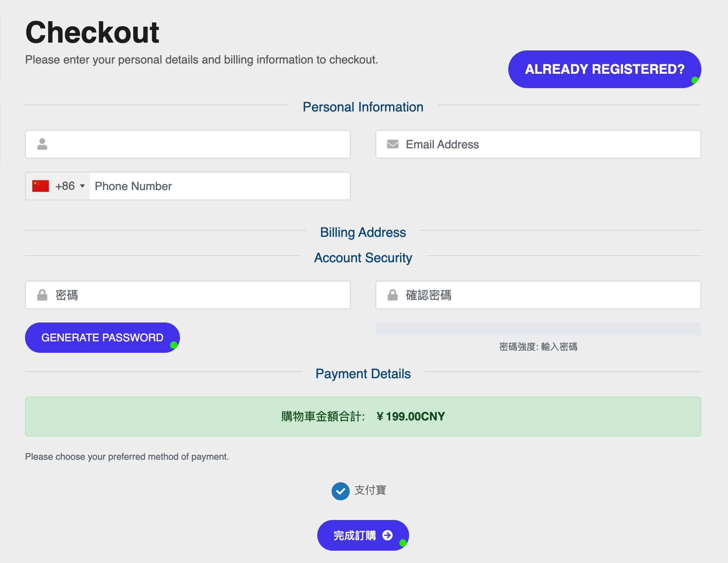728x563 pixels.
Task: Click the person icon in the name field
Action: (x=42, y=144)
